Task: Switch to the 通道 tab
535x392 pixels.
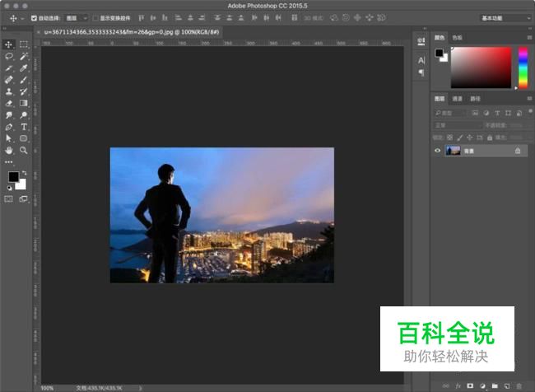Action: (x=458, y=98)
